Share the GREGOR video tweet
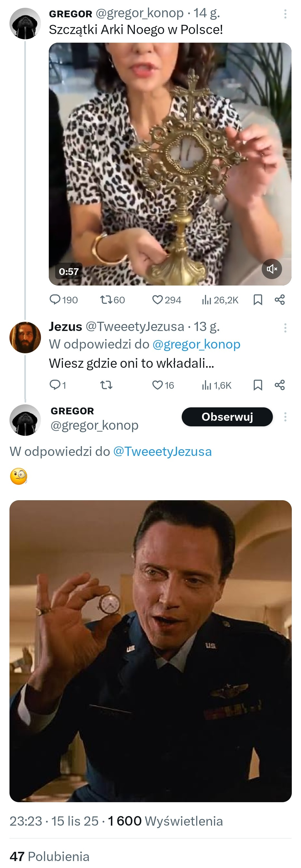301x868 pixels. pos(280,299)
